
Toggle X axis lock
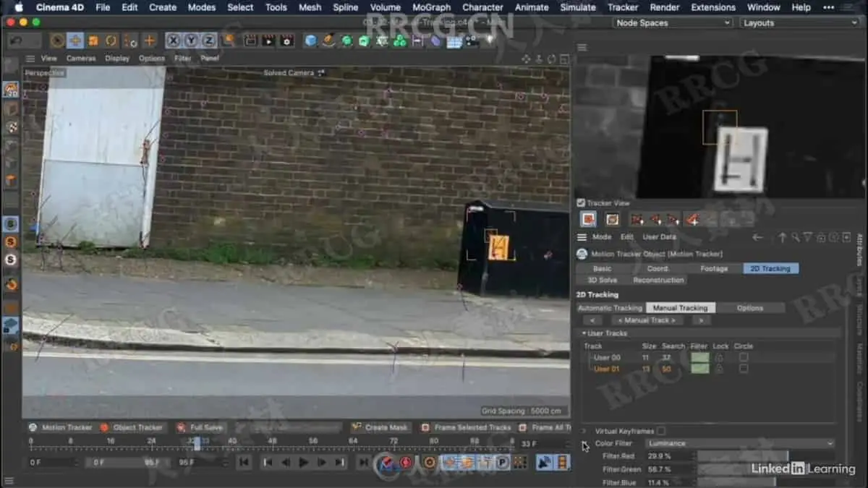[174, 40]
